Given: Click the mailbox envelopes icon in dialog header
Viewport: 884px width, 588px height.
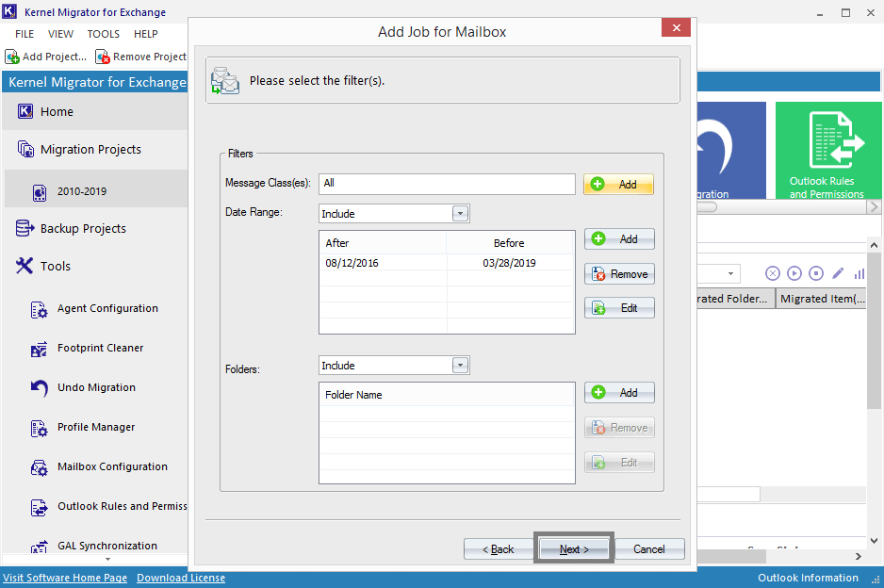Looking at the screenshot, I should [225, 81].
